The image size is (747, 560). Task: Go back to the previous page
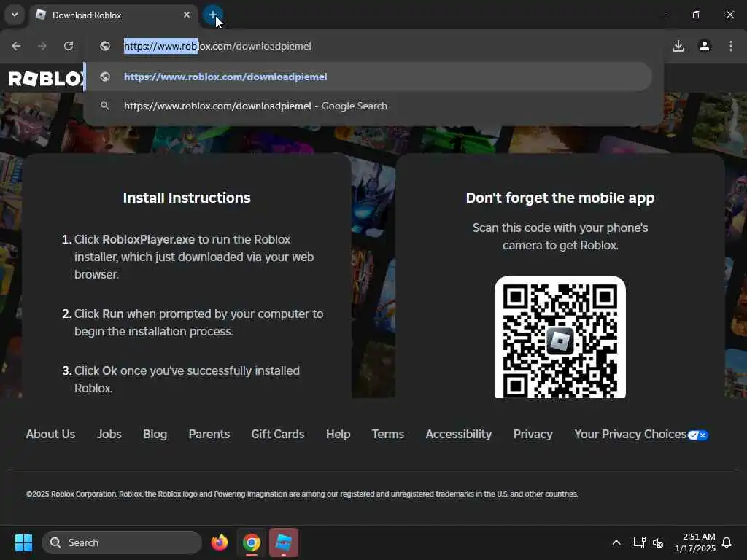tap(16, 46)
